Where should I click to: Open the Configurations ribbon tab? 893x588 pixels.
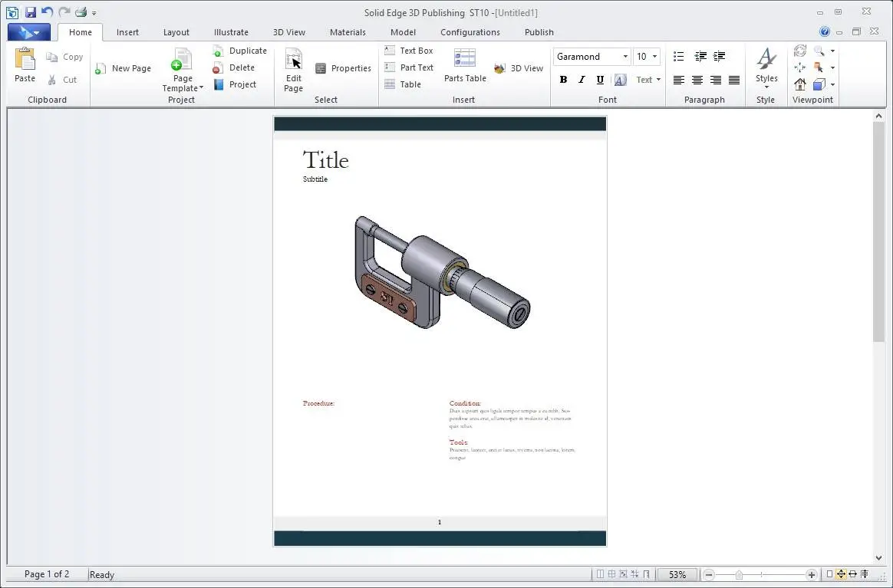(470, 32)
